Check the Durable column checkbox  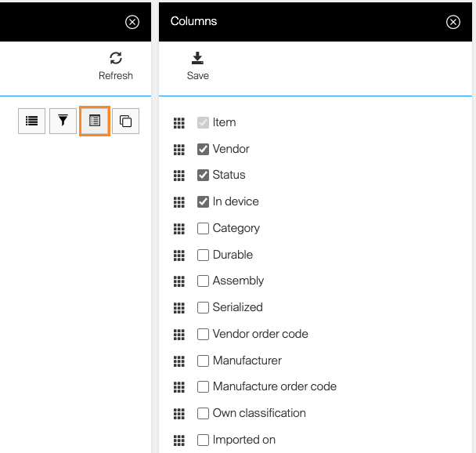(203, 255)
